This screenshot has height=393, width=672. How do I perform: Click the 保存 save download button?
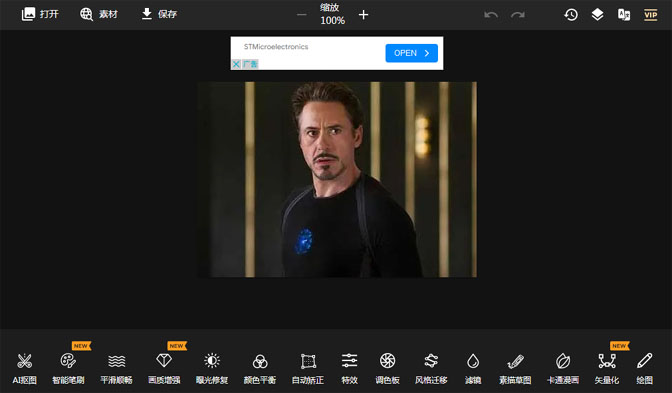(x=159, y=14)
